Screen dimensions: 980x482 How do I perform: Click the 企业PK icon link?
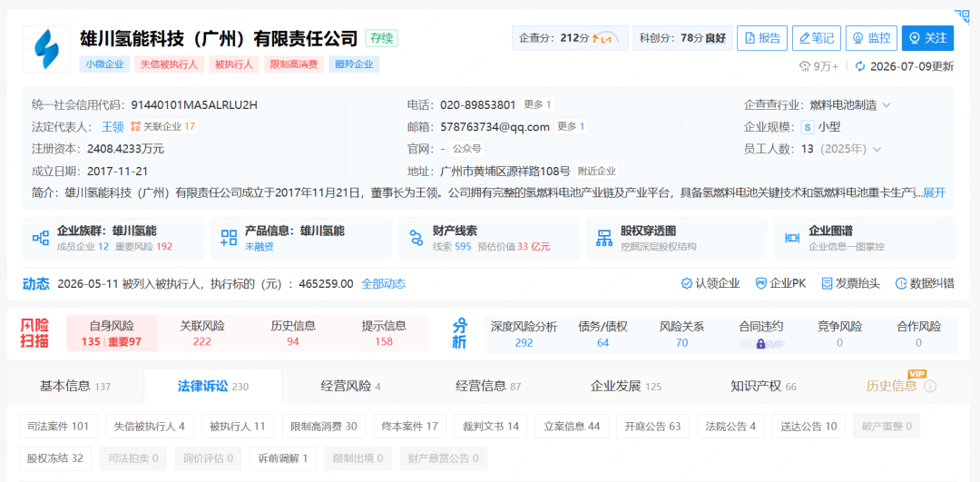780,284
